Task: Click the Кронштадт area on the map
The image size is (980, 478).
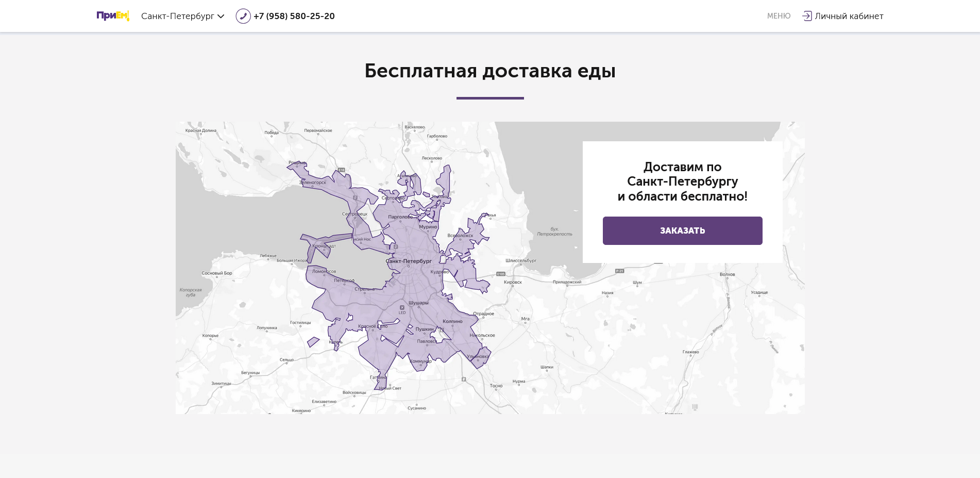Action: [325, 245]
